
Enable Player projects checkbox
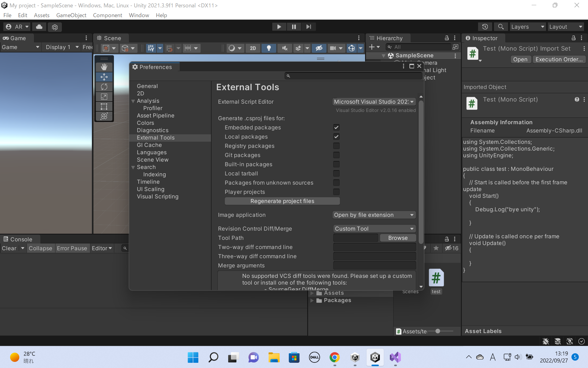click(336, 192)
